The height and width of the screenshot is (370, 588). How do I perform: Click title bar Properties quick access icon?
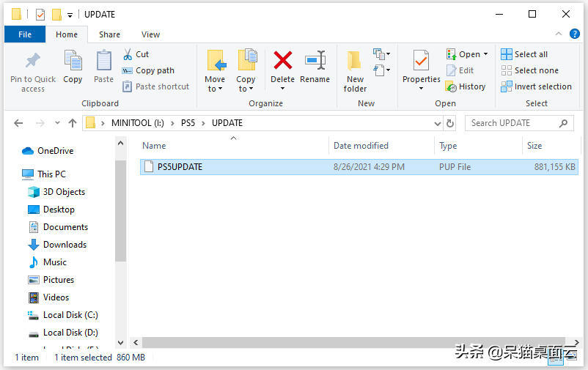[40, 15]
